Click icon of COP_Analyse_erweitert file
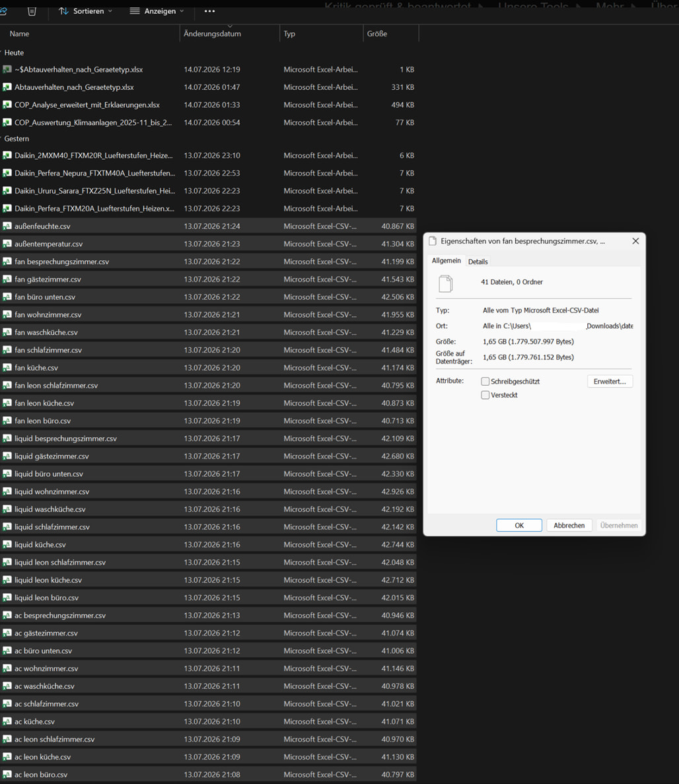679x784 pixels. click(7, 105)
